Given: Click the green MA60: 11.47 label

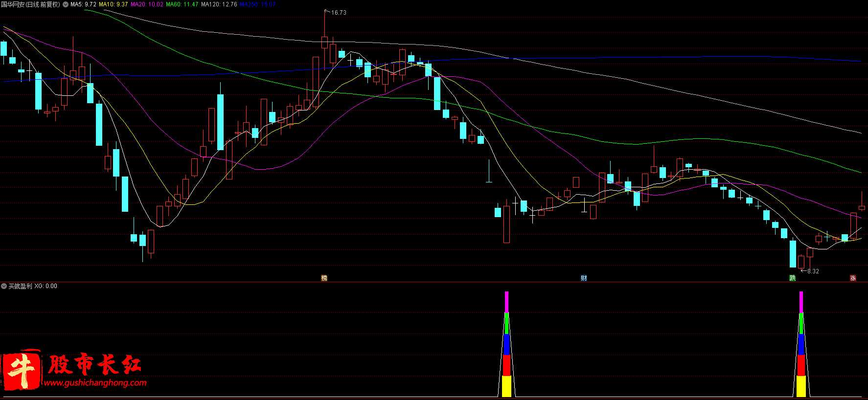Looking at the screenshot, I should point(182,4).
